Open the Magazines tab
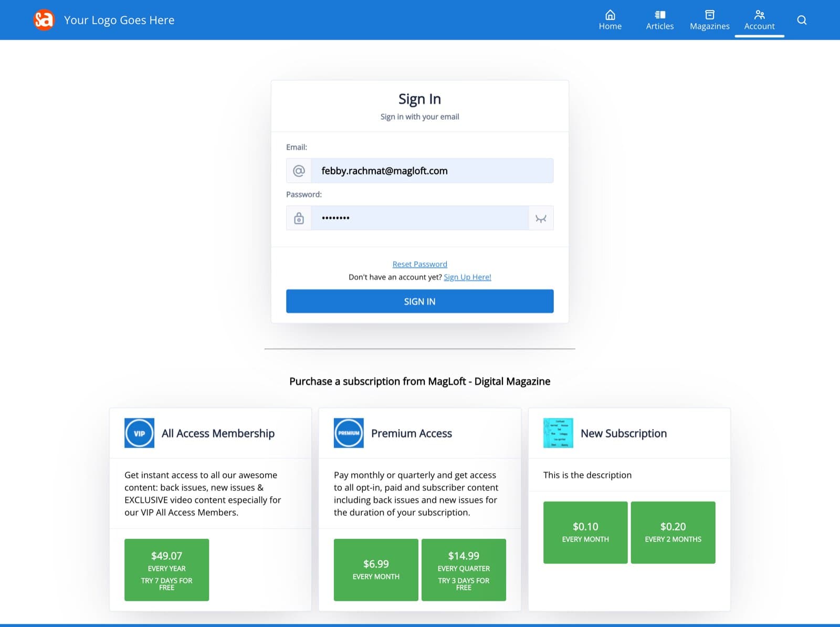Screen dimensions: 840x627 (x=710, y=20)
